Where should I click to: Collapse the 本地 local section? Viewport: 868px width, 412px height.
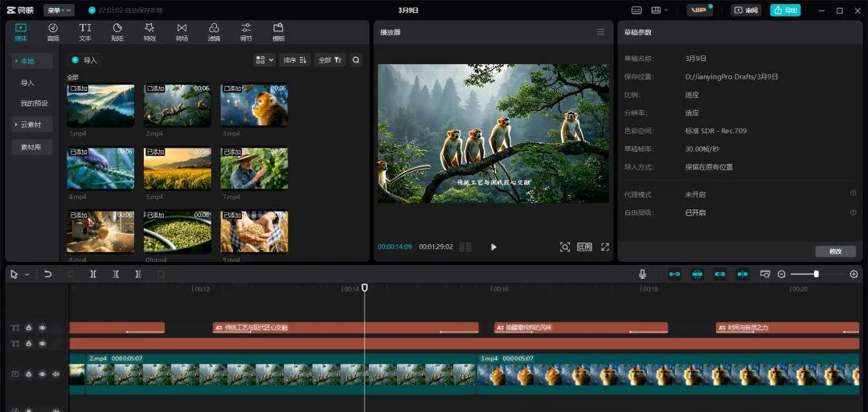point(32,61)
